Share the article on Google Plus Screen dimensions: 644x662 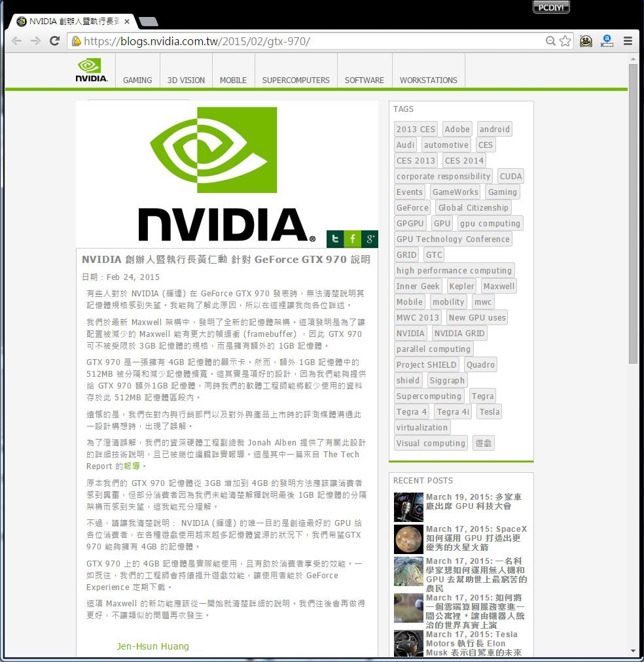coord(370,239)
